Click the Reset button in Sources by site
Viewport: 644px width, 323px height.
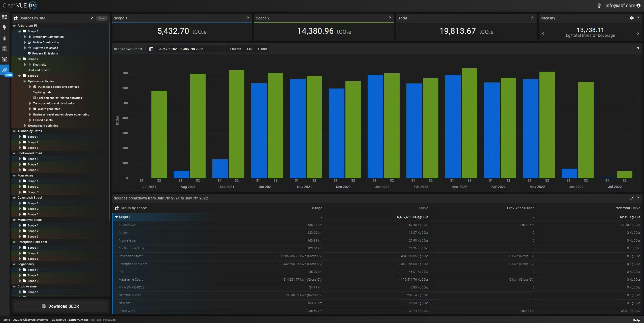coord(102,18)
